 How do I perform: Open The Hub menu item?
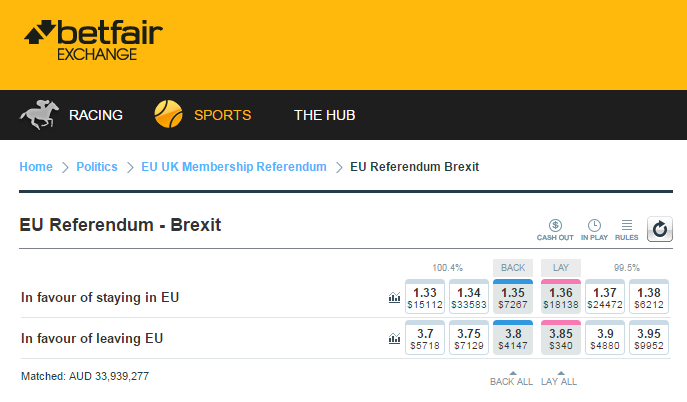[324, 115]
